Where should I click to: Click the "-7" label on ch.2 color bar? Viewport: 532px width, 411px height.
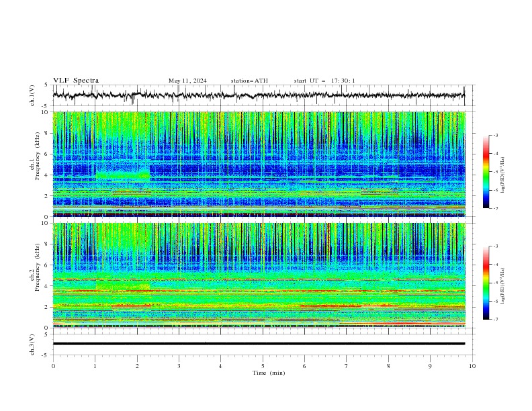click(495, 319)
